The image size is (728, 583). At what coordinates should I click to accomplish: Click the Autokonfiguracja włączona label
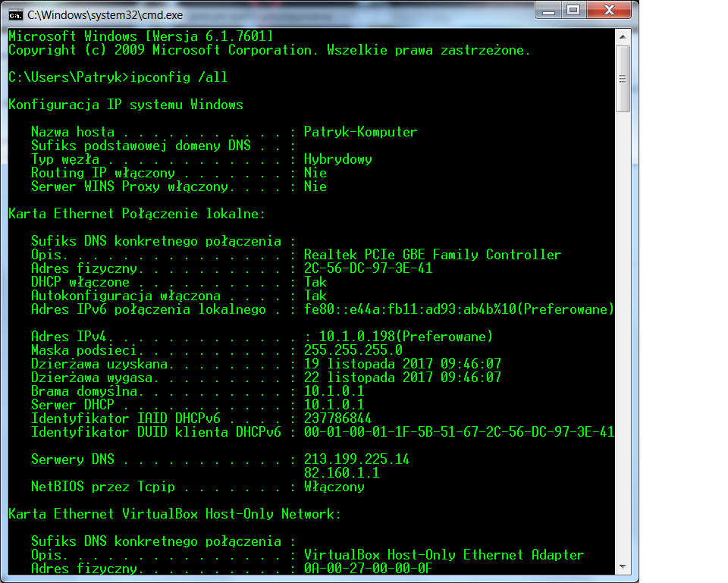point(126,295)
